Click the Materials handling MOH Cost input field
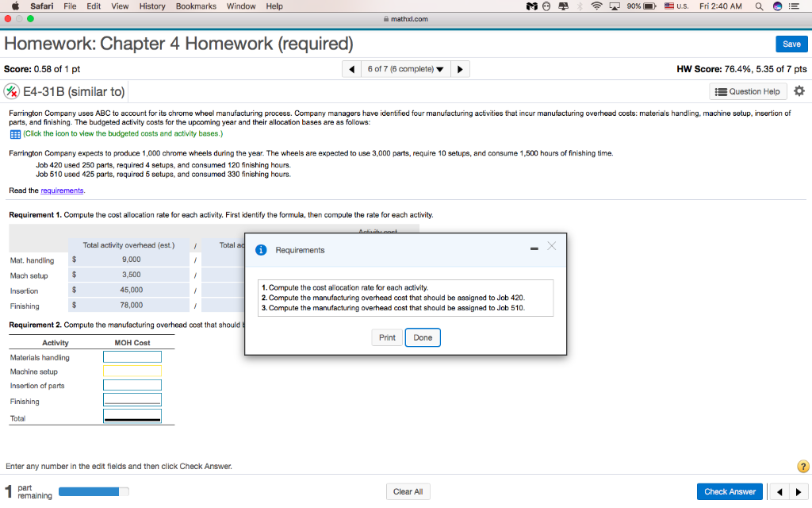This screenshot has width=812, height=508. point(132,356)
